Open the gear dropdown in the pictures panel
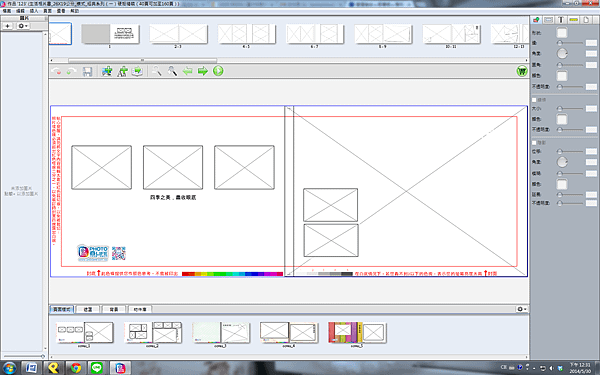600x375 pixels. [23, 26]
